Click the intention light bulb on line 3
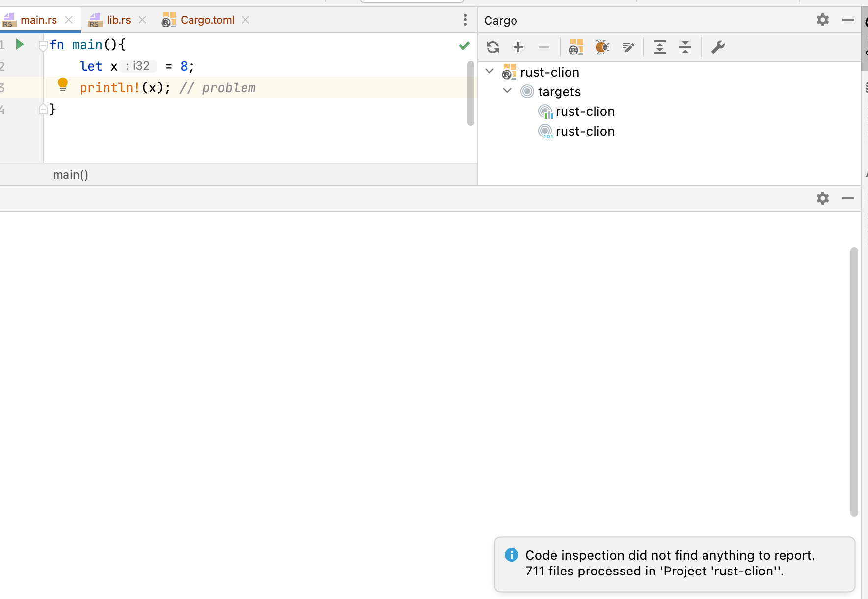Image resolution: width=868 pixels, height=599 pixels. (x=63, y=85)
